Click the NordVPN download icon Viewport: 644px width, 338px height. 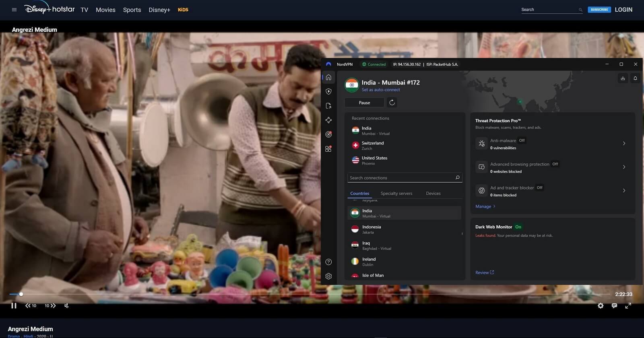[x=623, y=78]
